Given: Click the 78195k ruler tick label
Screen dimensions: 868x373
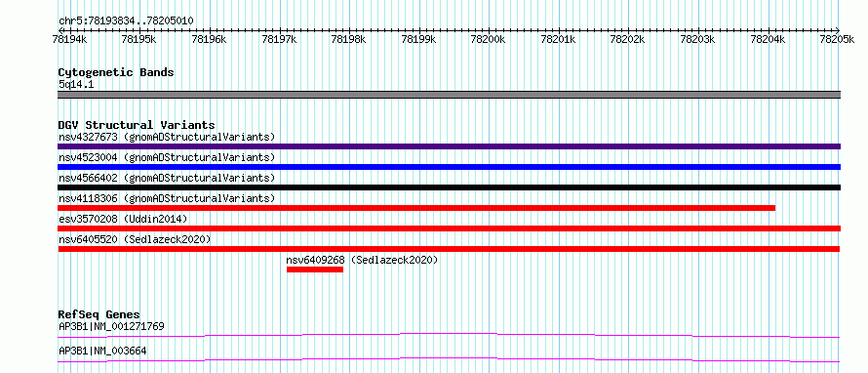Looking at the screenshot, I should click(138, 39).
